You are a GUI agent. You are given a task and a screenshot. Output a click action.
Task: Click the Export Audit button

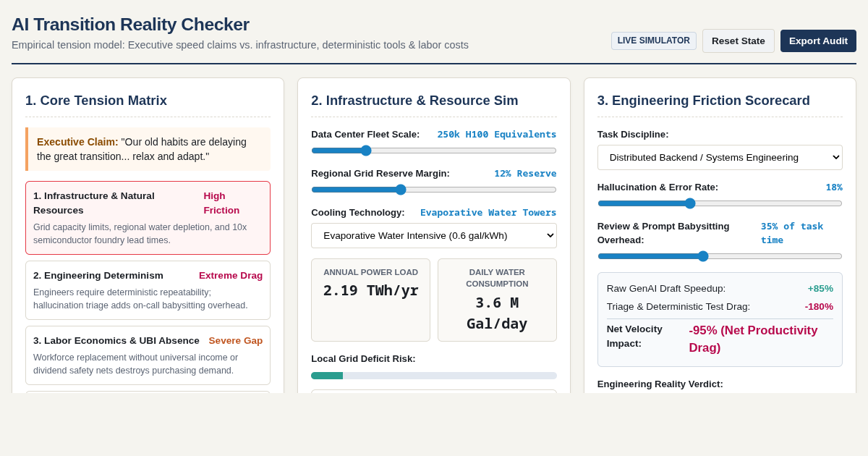[818, 41]
